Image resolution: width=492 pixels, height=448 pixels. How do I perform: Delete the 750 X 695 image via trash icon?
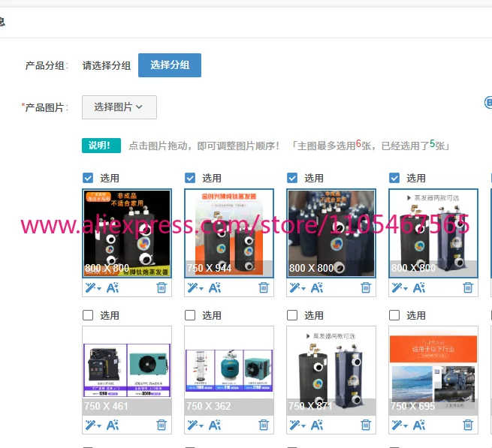click(x=468, y=425)
